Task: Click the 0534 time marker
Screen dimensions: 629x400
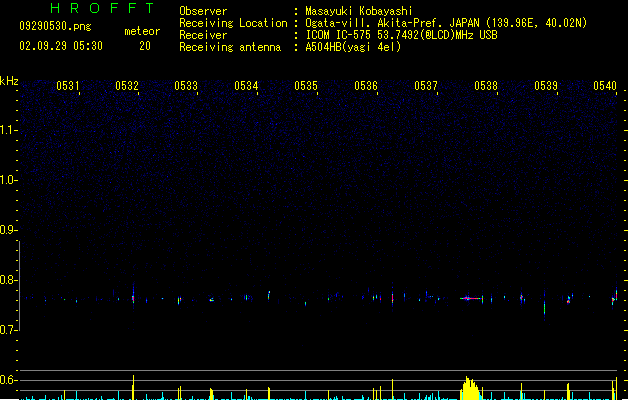Action: [x=246, y=86]
